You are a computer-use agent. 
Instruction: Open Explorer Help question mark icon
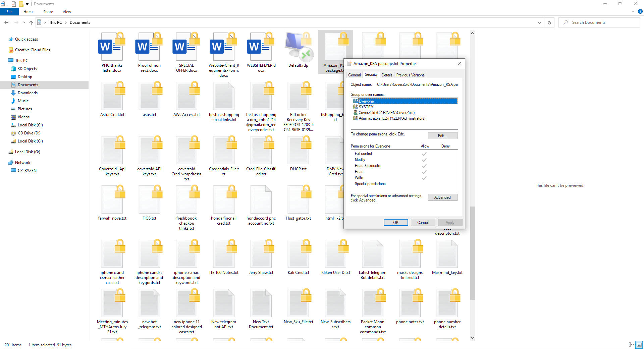(x=640, y=11)
